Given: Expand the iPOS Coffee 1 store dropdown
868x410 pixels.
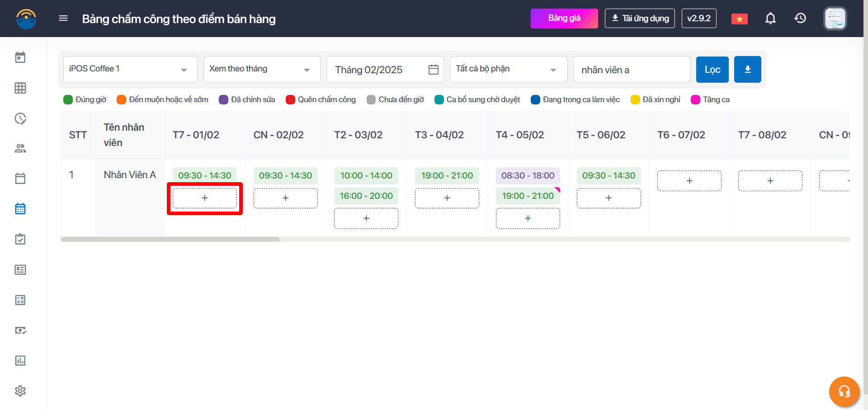Looking at the screenshot, I should (130, 70).
